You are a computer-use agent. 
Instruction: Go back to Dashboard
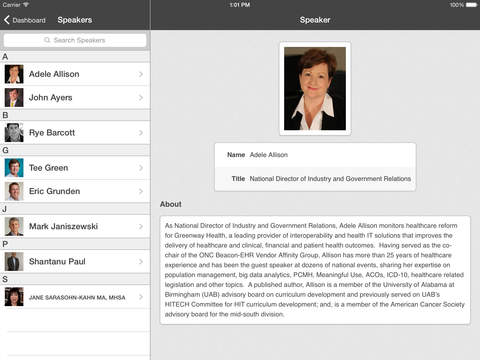click(25, 20)
